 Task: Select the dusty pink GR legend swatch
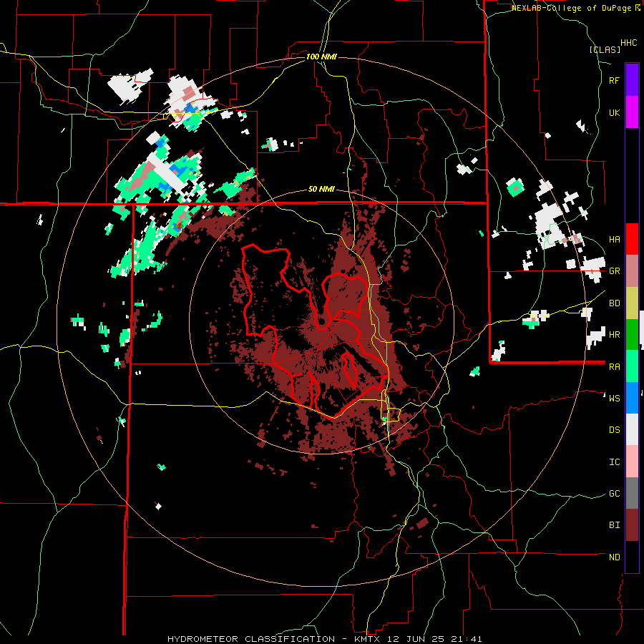(x=632, y=271)
